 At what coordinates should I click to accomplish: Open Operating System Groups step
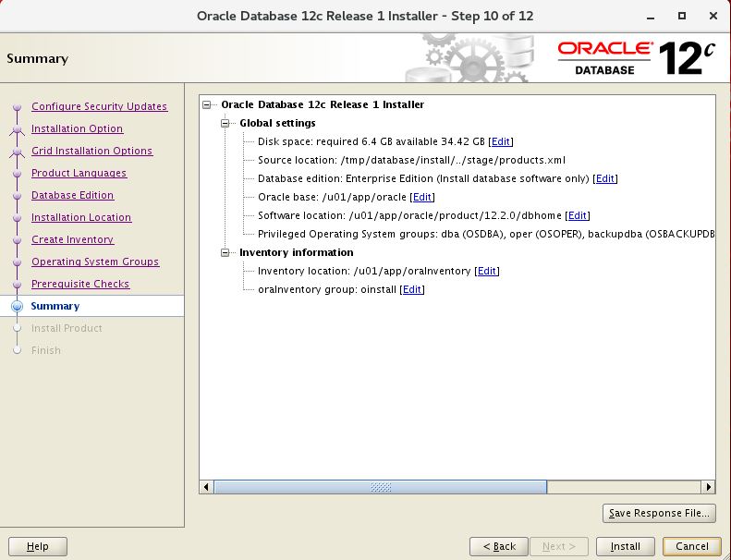(95, 262)
